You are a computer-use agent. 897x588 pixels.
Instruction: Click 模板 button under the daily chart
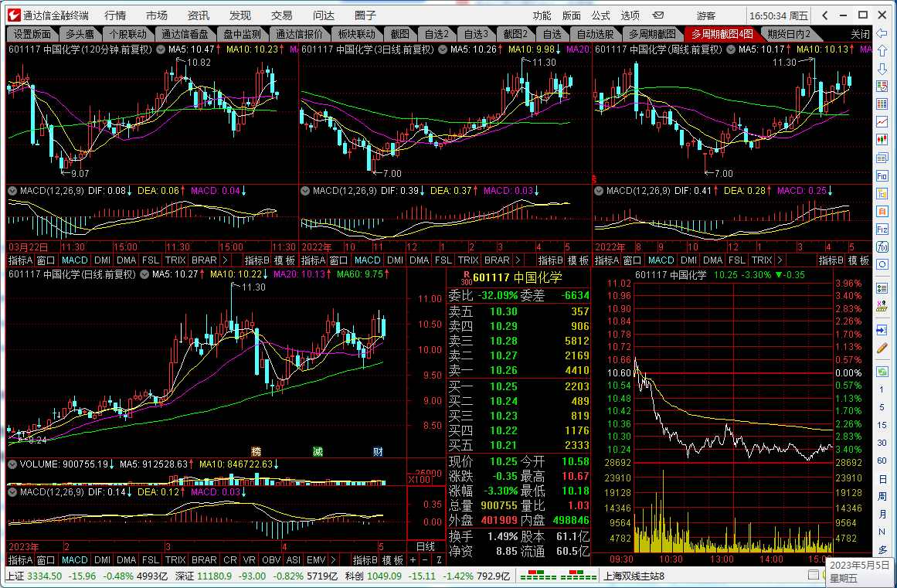[392, 560]
